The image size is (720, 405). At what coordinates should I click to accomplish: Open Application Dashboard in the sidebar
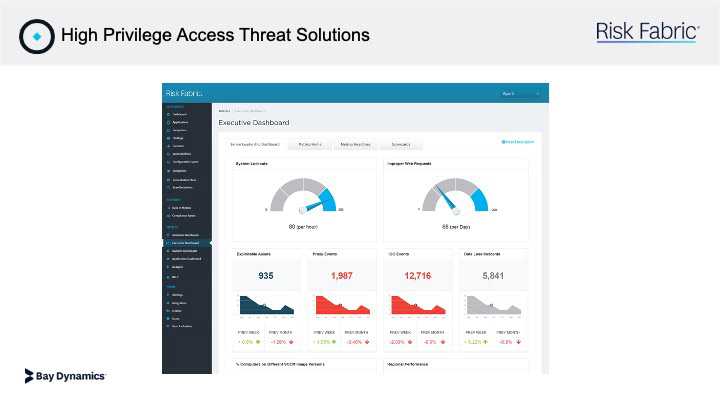[186, 259]
